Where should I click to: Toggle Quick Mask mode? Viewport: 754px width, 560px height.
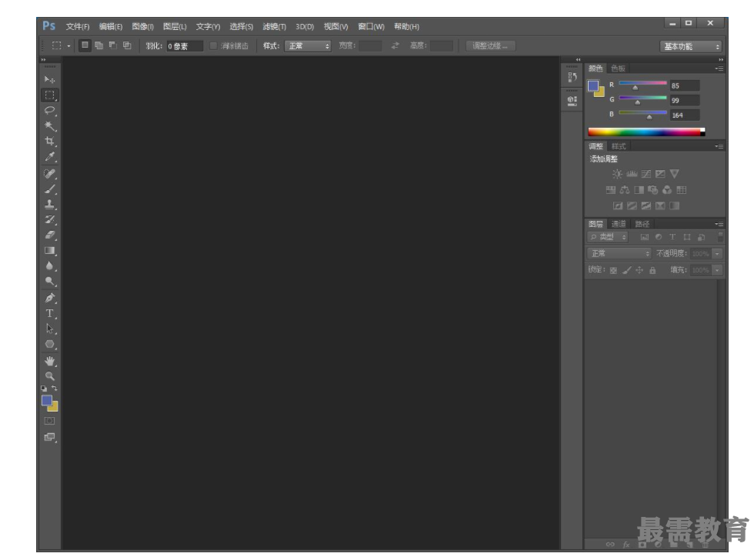pyautogui.click(x=49, y=421)
